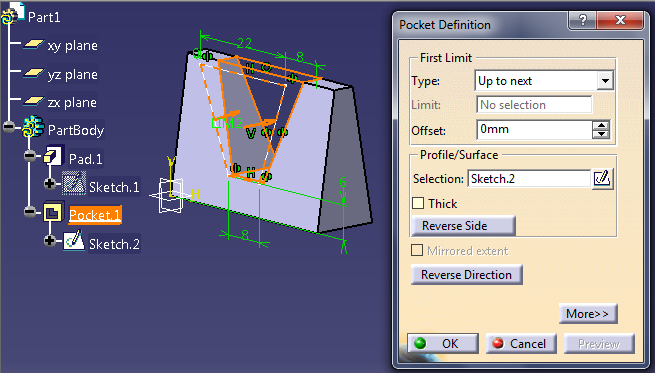Select the yz plane tree item
The width and height of the screenshot is (655, 373).
pos(61,74)
